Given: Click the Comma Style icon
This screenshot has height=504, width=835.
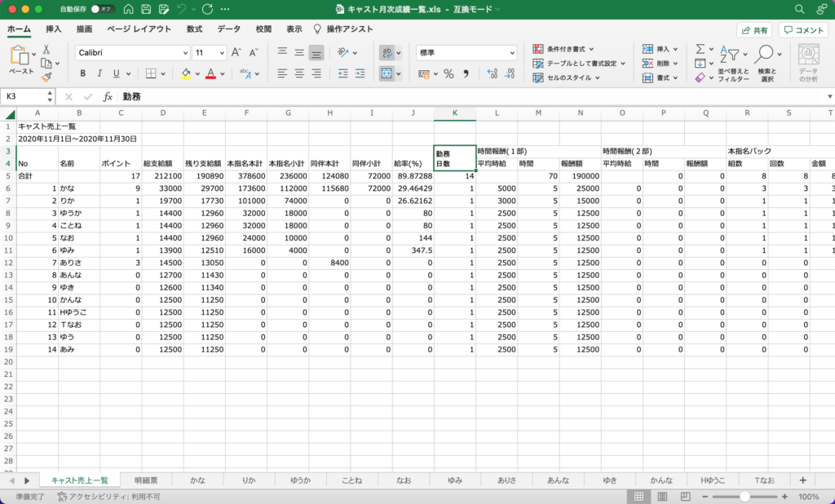Looking at the screenshot, I should coord(466,74).
